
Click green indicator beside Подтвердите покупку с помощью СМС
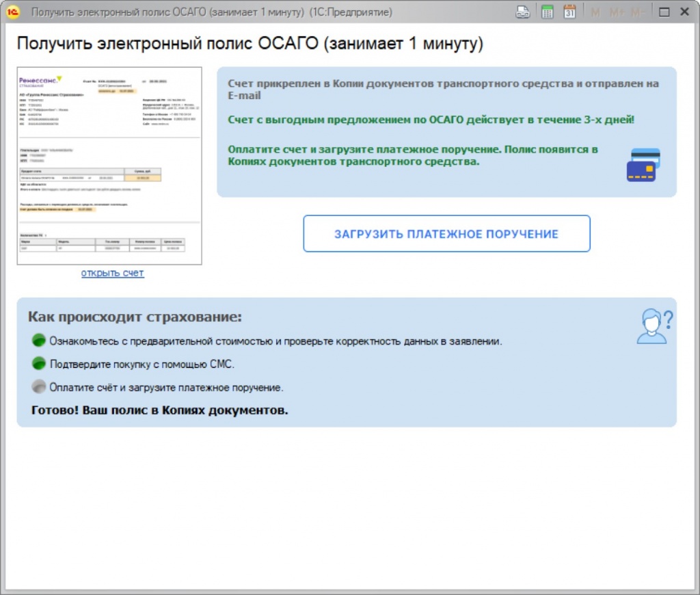pyautogui.click(x=39, y=363)
